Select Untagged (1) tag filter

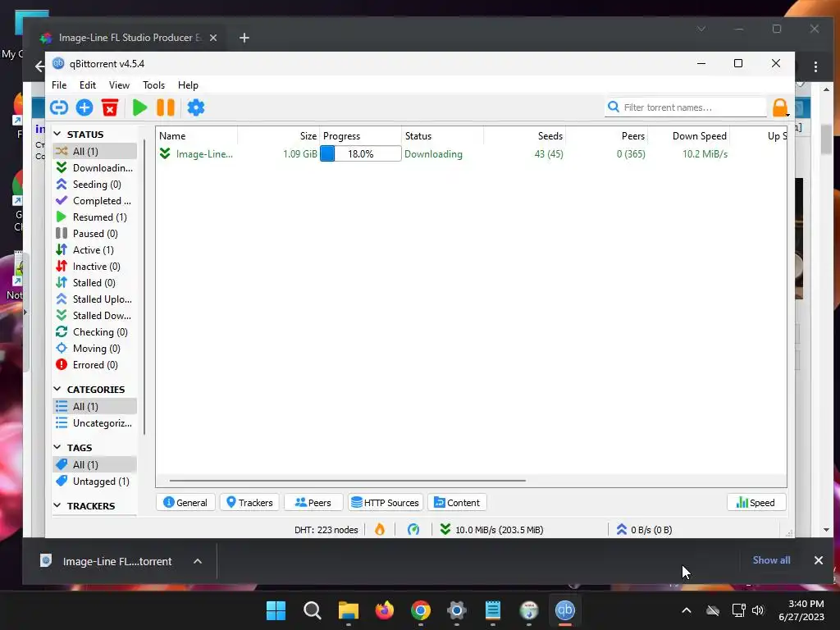click(x=95, y=481)
